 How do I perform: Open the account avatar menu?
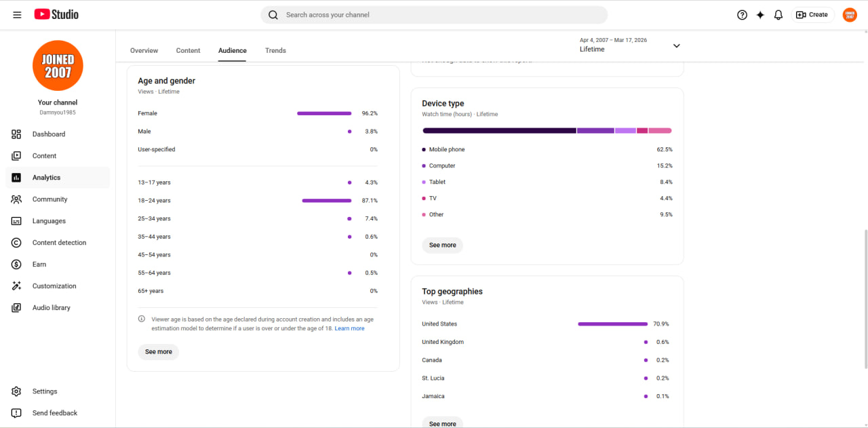pos(850,15)
